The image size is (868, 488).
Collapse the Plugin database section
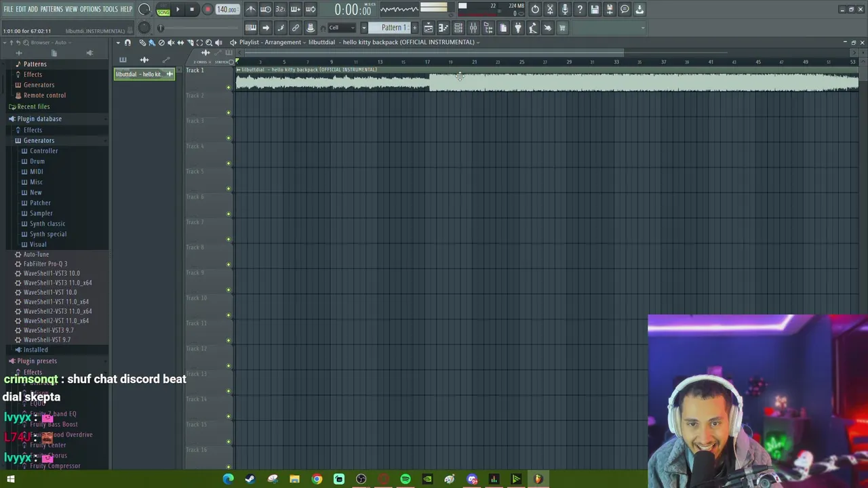click(39, 119)
